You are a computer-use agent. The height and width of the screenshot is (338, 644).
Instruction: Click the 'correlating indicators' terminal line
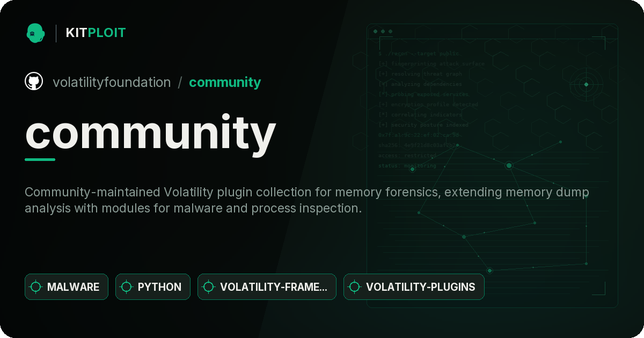tap(420, 115)
